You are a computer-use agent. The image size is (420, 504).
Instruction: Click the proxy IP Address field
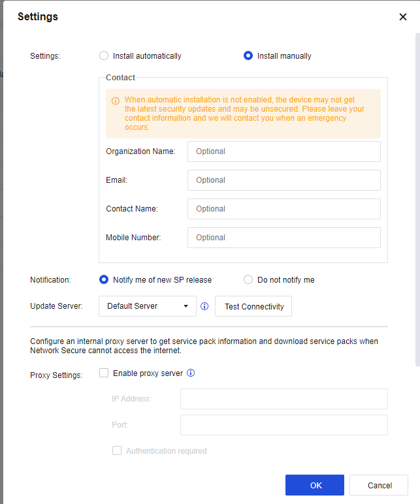pos(283,399)
